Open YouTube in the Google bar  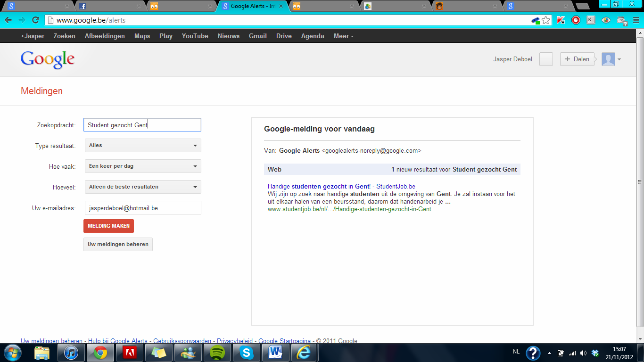[x=195, y=36]
